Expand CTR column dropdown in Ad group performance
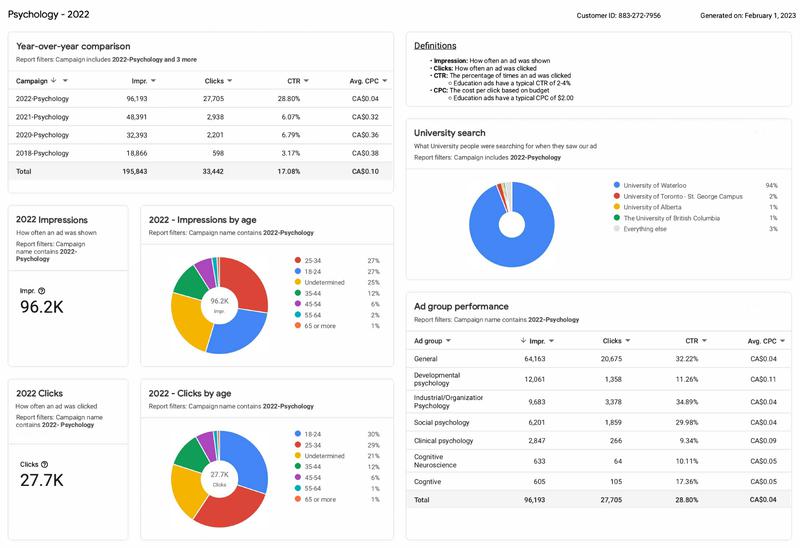This screenshot has height=548, width=800. tap(702, 341)
